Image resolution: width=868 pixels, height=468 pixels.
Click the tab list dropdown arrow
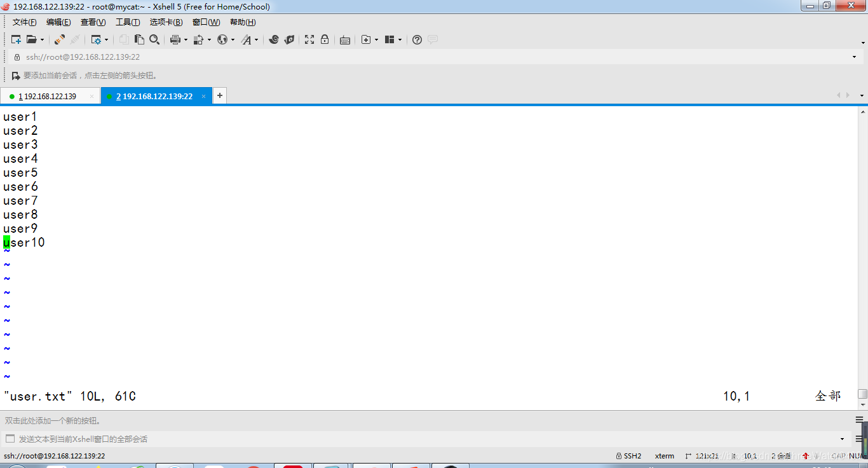click(862, 95)
